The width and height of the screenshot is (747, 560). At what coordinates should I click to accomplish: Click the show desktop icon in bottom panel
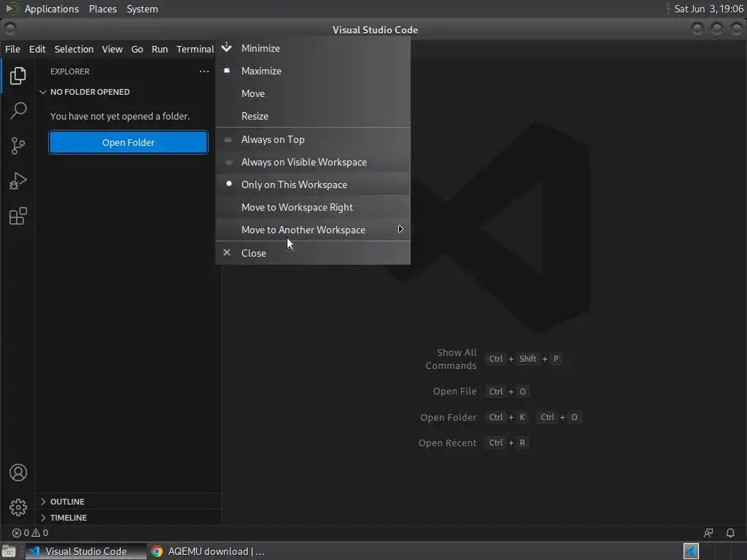[9, 551]
